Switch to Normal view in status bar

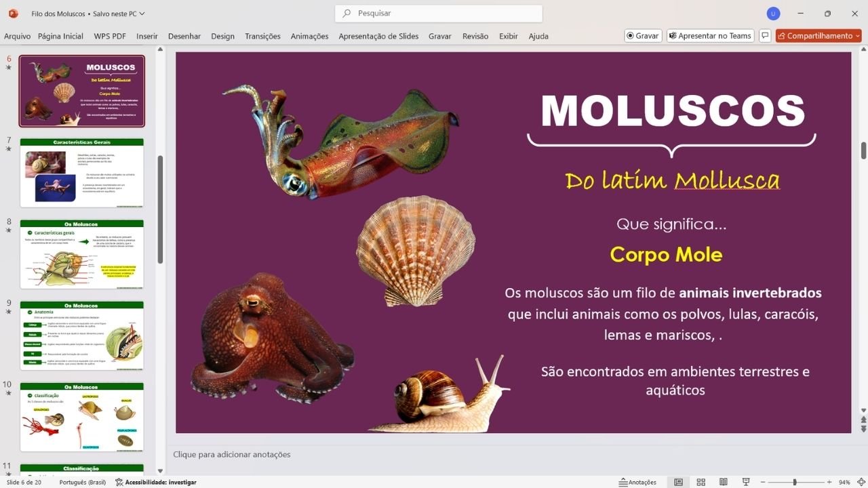click(x=678, y=482)
